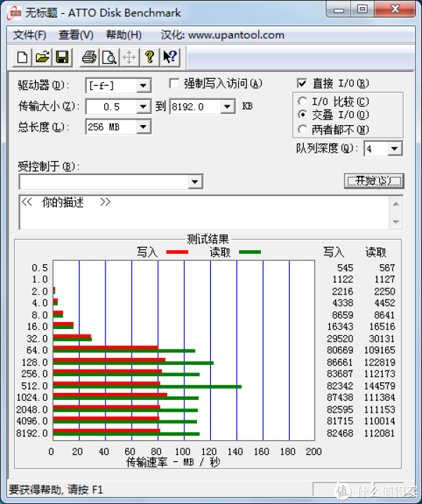
Task: Print results using the printer icon
Action: point(89,58)
